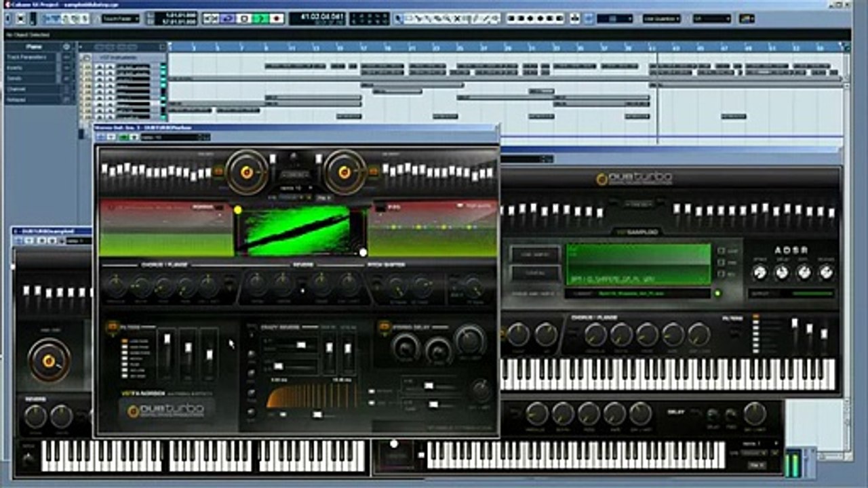Open the Piano inspector tab
The height and width of the screenshot is (488, 868).
point(33,47)
